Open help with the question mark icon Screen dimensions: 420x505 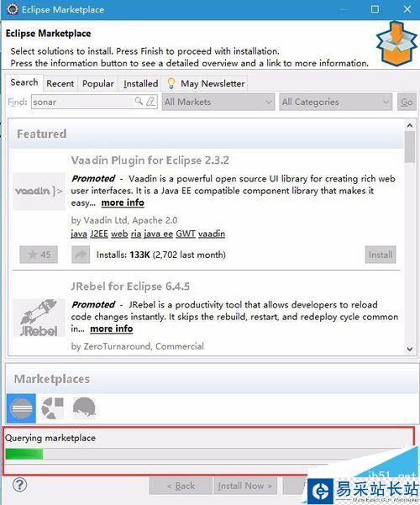pos(19,485)
